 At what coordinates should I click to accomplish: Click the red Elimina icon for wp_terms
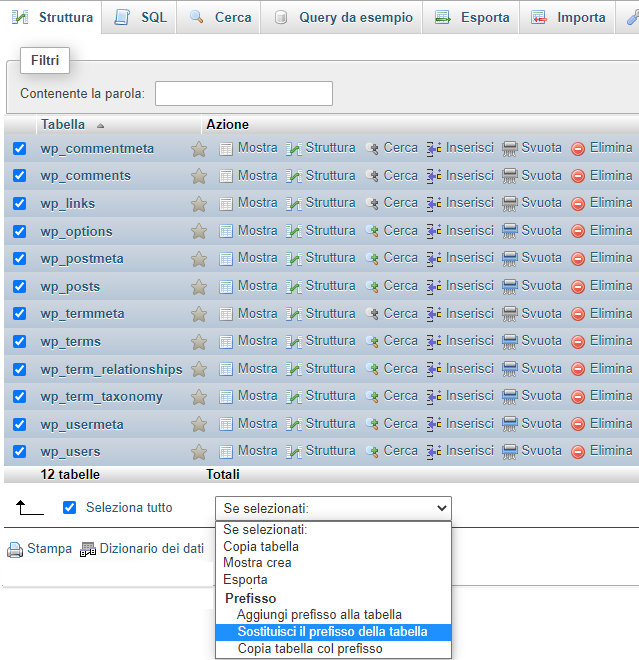pos(578,341)
